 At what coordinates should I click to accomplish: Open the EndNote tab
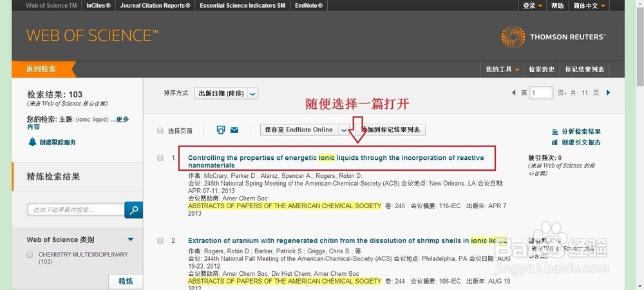(309, 6)
